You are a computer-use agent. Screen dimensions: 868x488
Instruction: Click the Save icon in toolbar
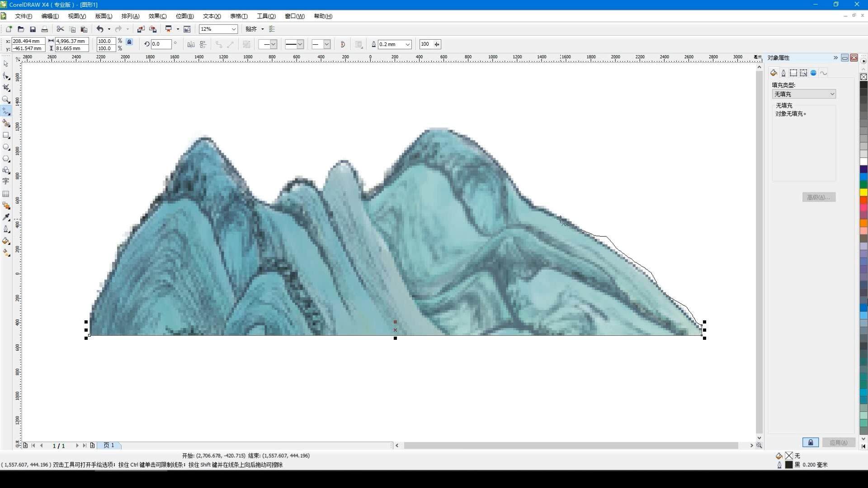pos(33,29)
